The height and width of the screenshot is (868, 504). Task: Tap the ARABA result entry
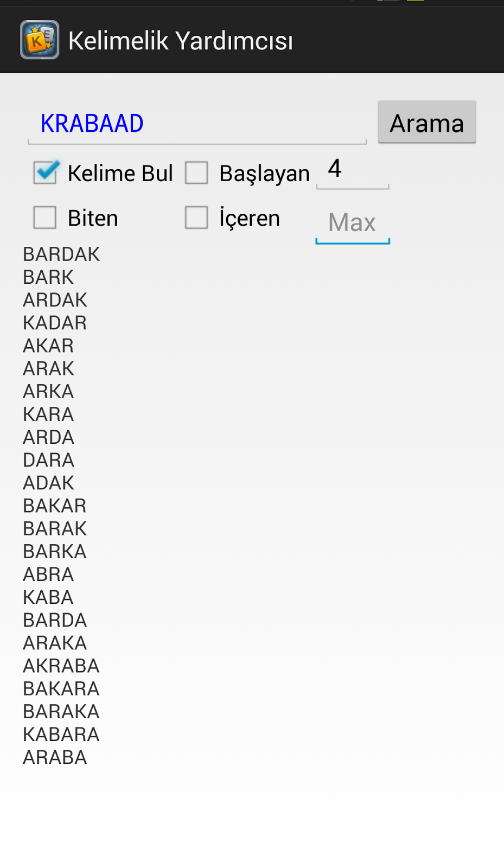pyautogui.click(x=55, y=757)
